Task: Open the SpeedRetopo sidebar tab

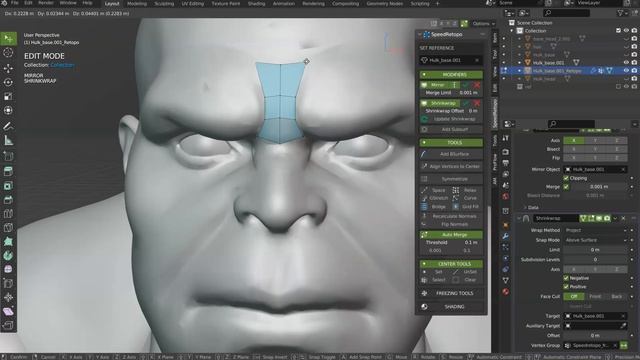Action: (495, 114)
